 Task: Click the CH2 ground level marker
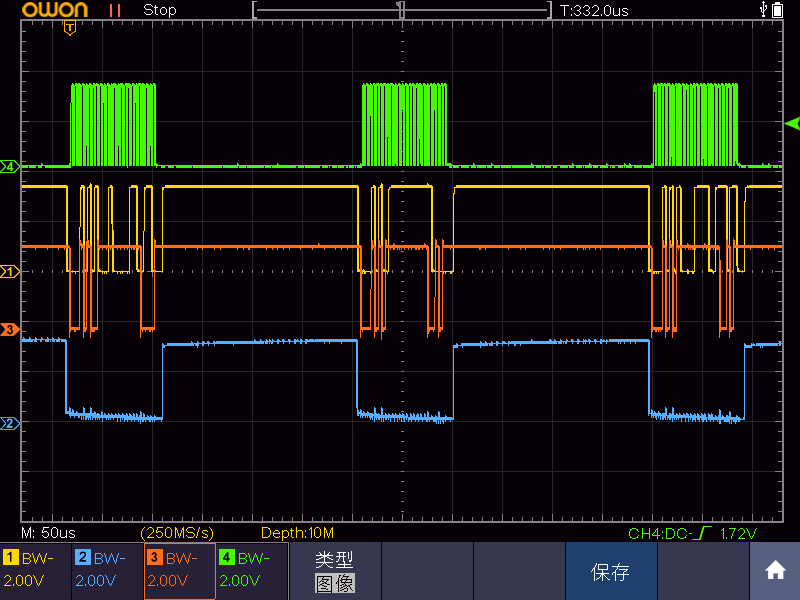pyautogui.click(x=10, y=423)
